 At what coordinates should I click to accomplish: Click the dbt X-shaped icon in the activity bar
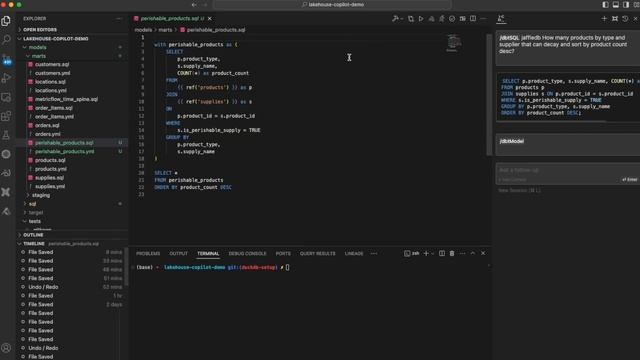click(6, 192)
